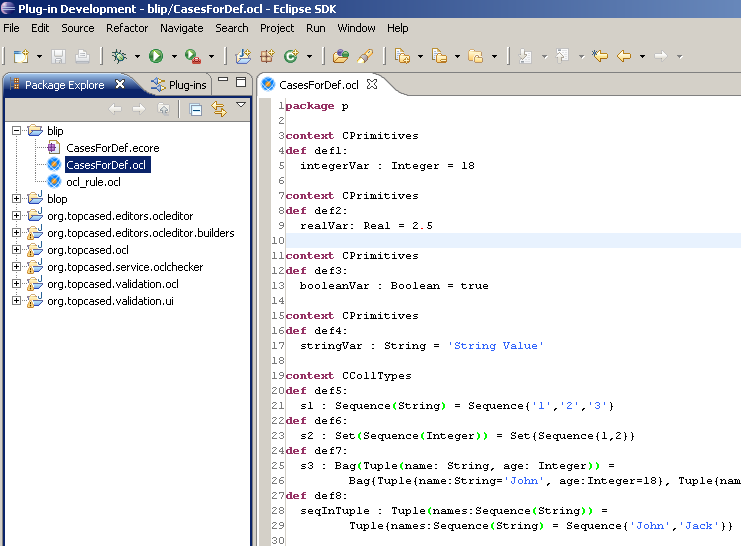Maximize the Package Explorer panel
Viewport: 741px width, 546px height.
[241, 82]
